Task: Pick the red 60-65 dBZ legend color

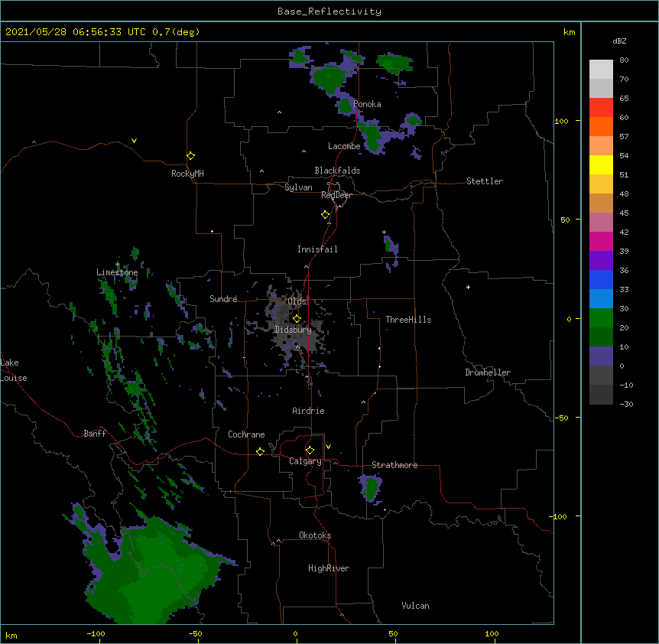Action: point(601,107)
